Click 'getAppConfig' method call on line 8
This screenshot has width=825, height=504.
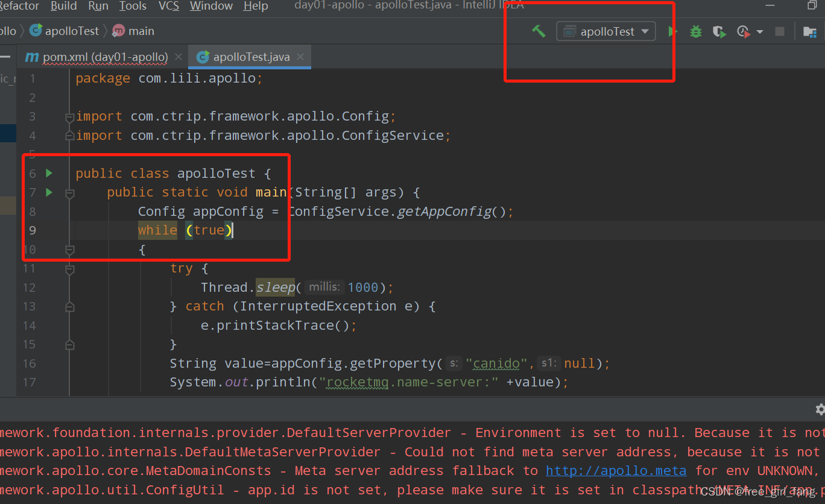pyautogui.click(x=444, y=212)
